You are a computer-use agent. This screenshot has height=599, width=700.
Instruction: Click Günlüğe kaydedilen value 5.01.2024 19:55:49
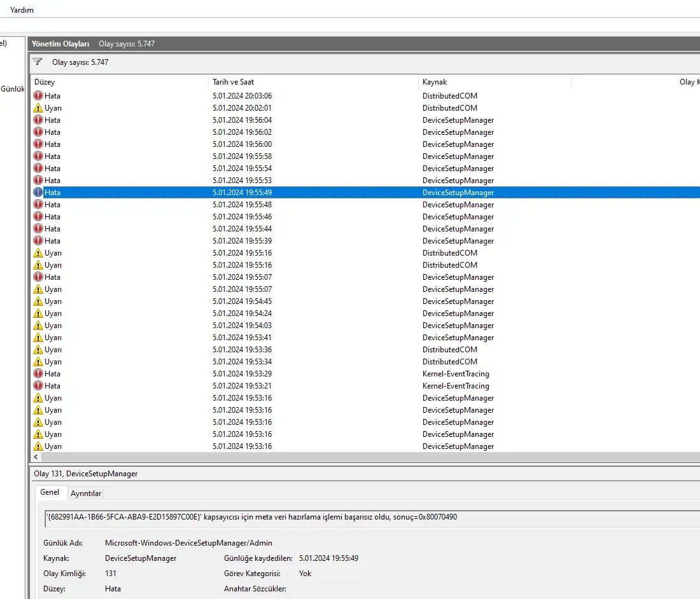[x=328, y=558]
